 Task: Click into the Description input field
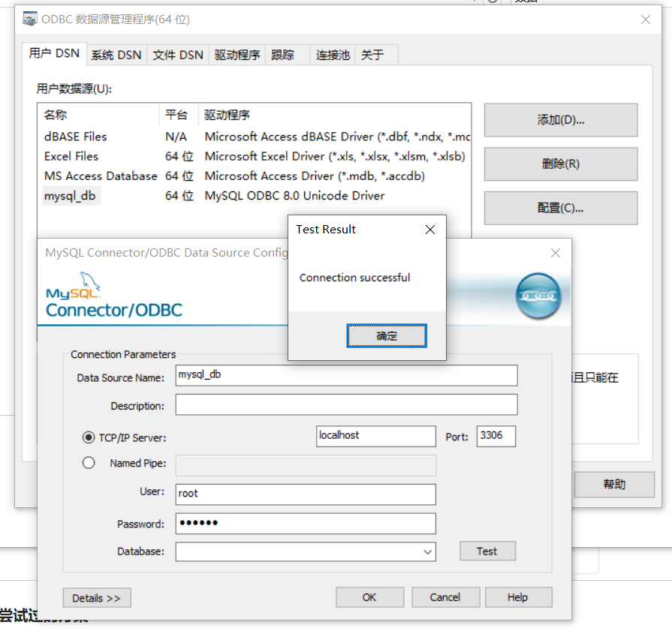click(x=346, y=405)
